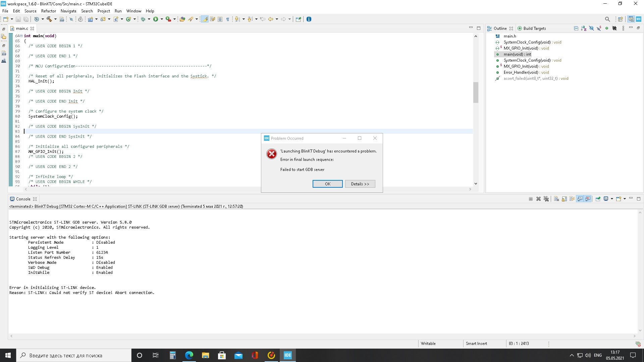Toggle Hide Non-Public Members green dot
The image size is (644, 362).
pos(607,28)
